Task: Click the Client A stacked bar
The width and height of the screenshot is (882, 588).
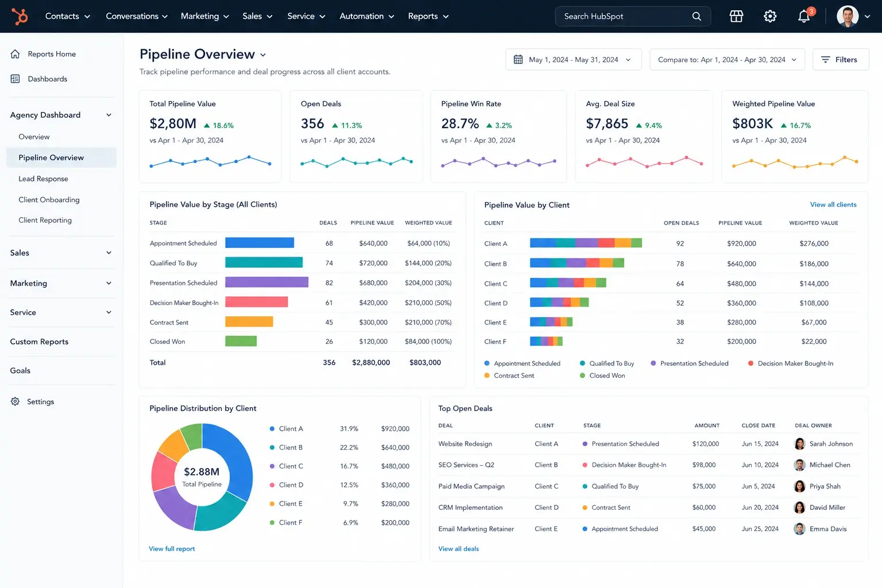Action: [586, 243]
